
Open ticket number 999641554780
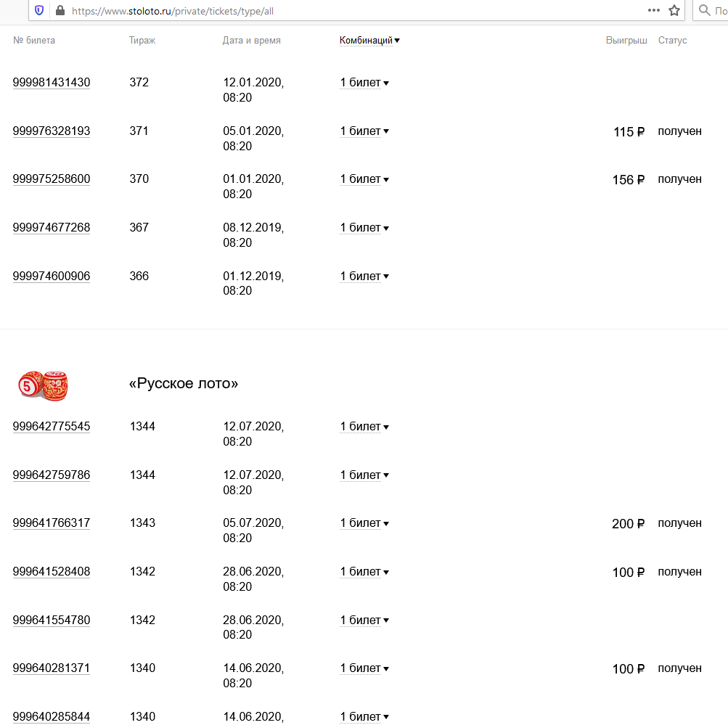(52, 620)
